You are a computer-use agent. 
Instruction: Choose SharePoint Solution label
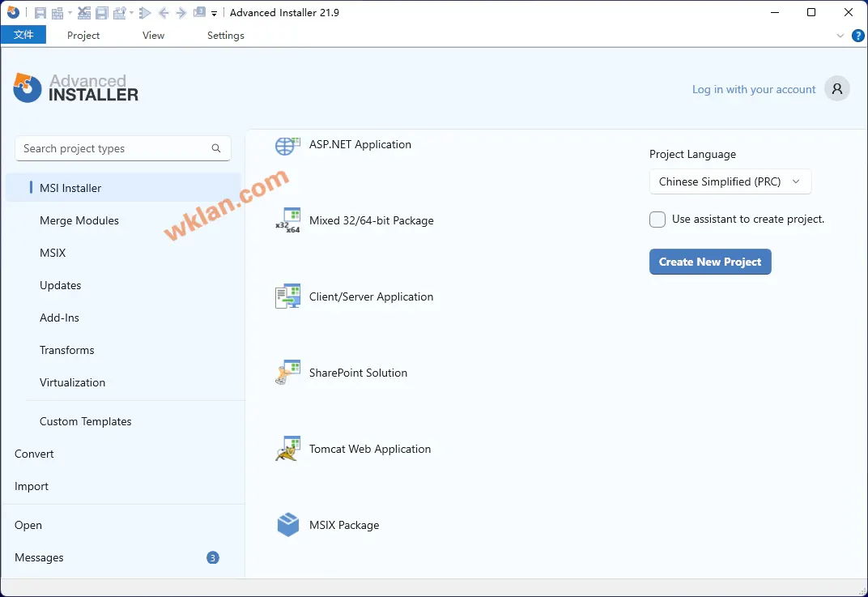point(358,373)
